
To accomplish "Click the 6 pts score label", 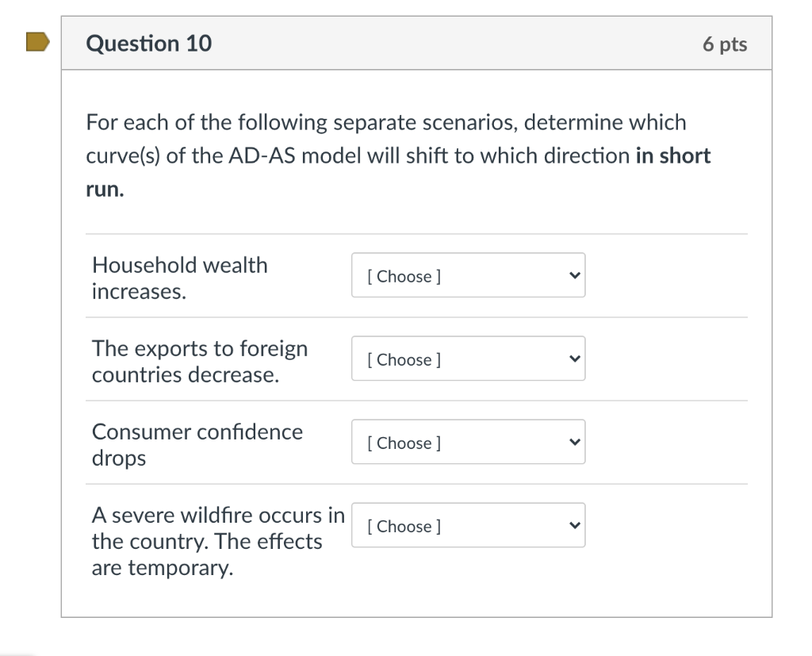I will point(724,44).
